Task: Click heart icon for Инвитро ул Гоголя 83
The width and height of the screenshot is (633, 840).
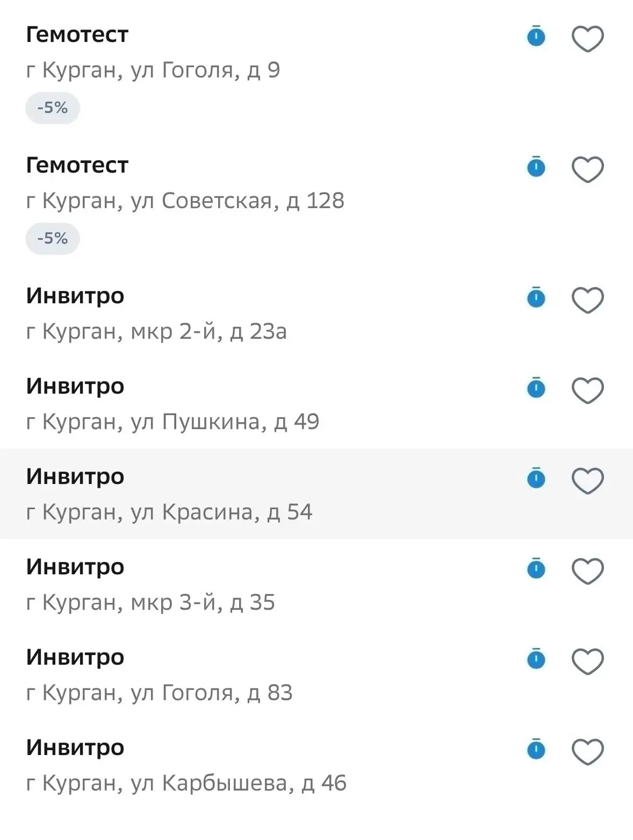Action: coord(587,661)
